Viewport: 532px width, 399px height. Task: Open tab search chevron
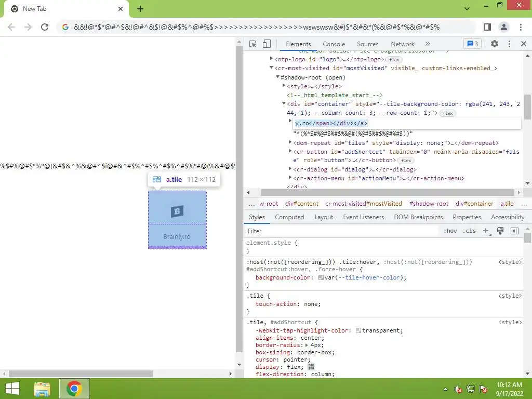tap(467, 8)
